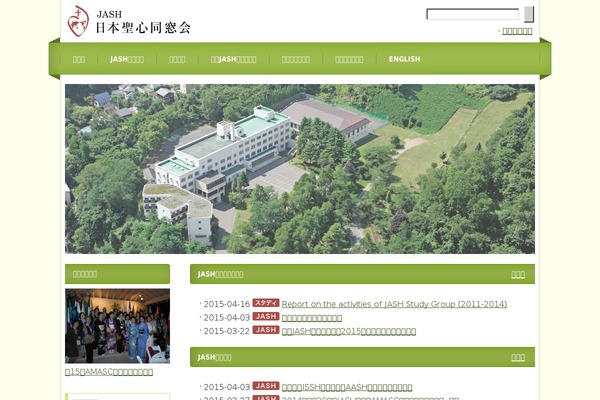Select the 2015-04-16 date text
Screen dimensions: 600x400
tap(227, 304)
